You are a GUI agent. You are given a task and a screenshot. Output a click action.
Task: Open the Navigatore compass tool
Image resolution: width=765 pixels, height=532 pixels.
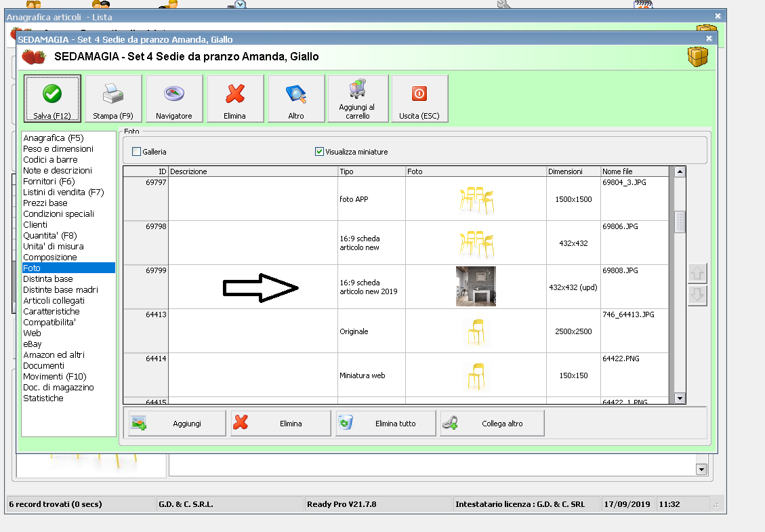pos(174,98)
